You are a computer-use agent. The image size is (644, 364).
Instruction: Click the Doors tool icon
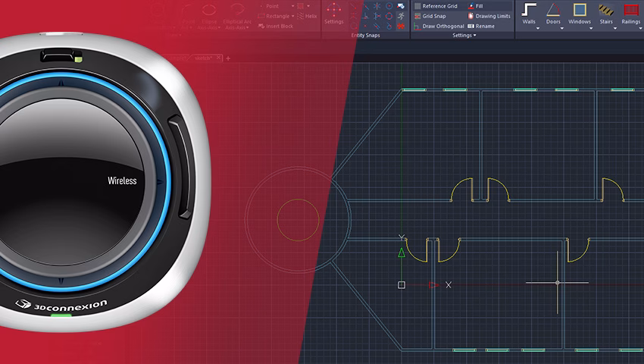click(554, 10)
